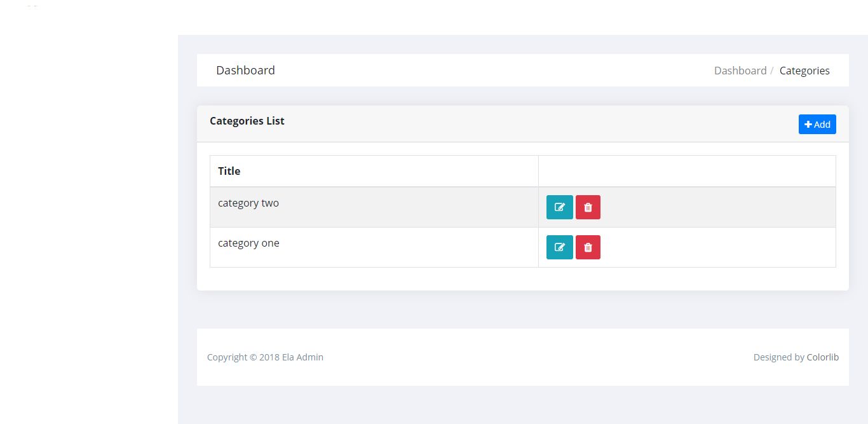Select the Categories breadcrumb item
The image size is (868, 424).
click(x=804, y=71)
